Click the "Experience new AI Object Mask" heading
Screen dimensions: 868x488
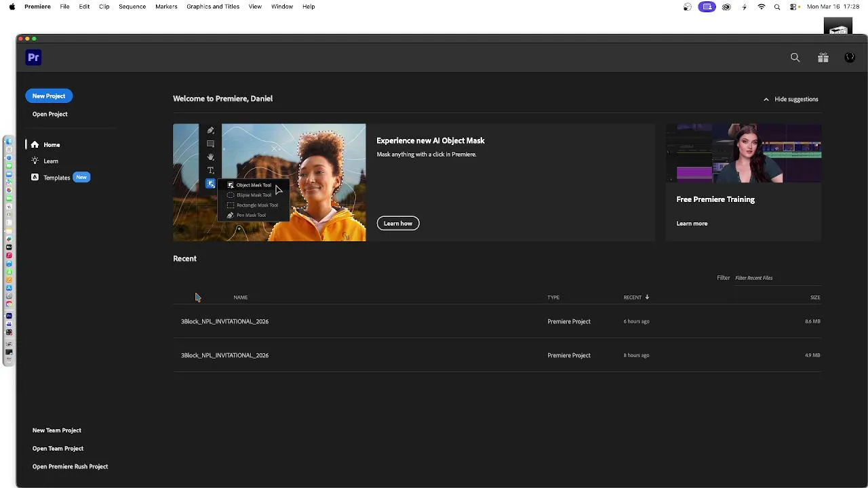click(431, 140)
